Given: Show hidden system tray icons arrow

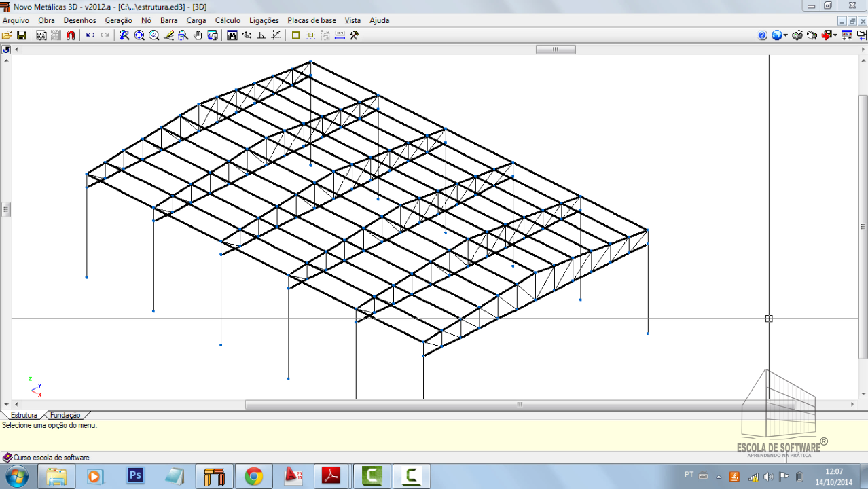Looking at the screenshot, I should 719,476.
